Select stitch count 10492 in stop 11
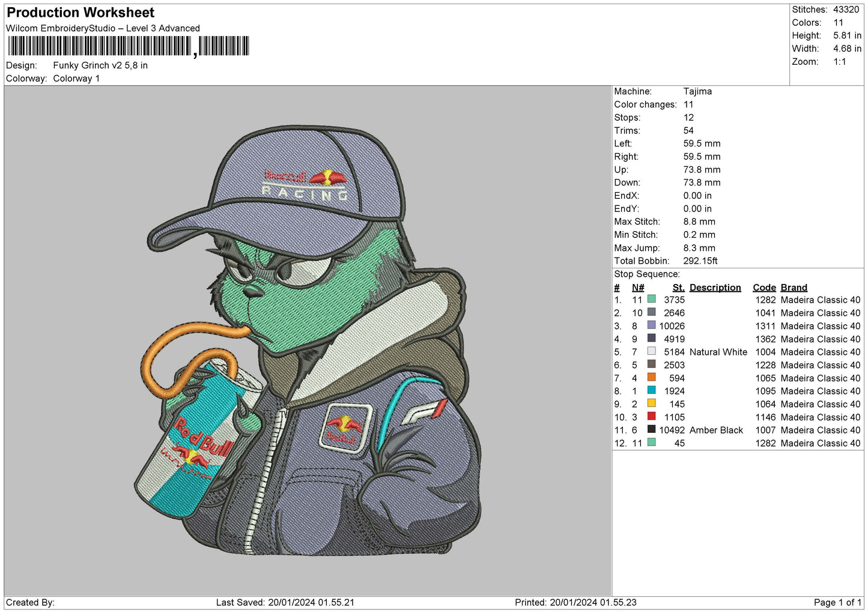The image size is (868, 613). pyautogui.click(x=672, y=430)
